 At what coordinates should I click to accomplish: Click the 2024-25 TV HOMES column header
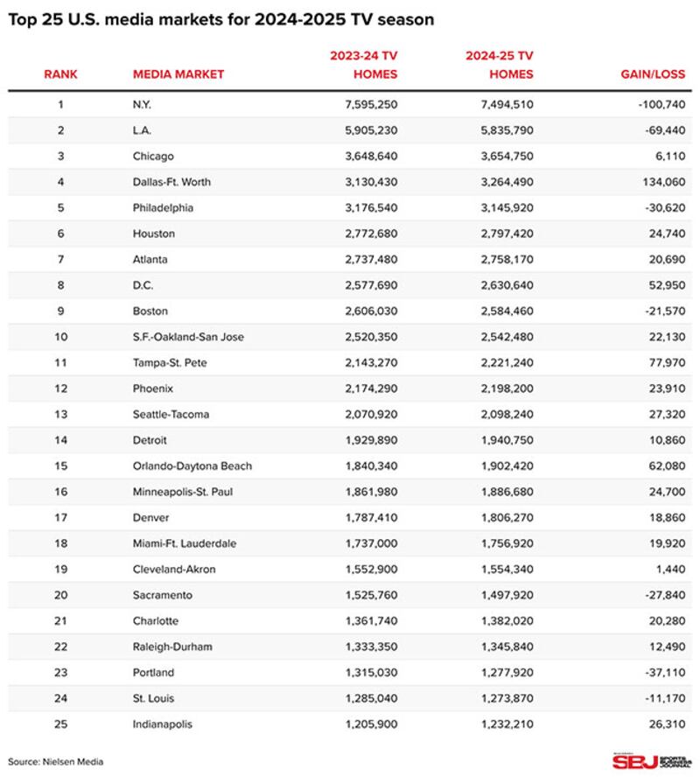coord(500,65)
